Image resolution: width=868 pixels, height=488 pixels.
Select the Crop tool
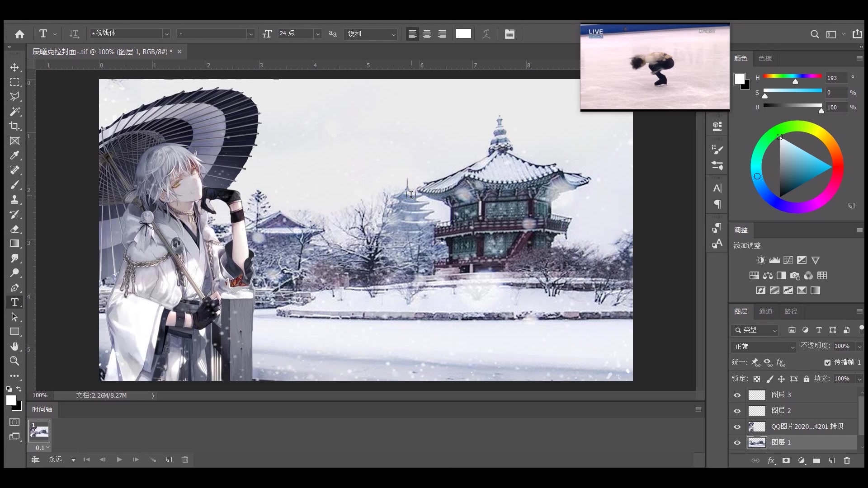[x=14, y=126]
